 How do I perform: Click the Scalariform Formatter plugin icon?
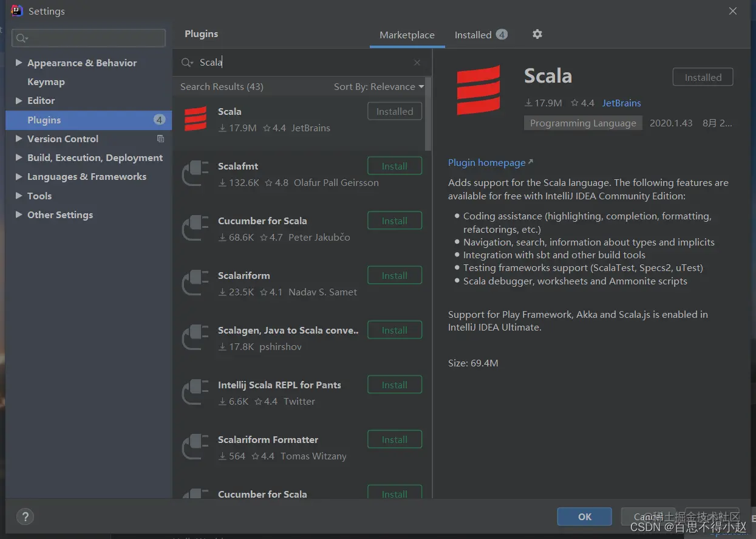pyautogui.click(x=196, y=447)
